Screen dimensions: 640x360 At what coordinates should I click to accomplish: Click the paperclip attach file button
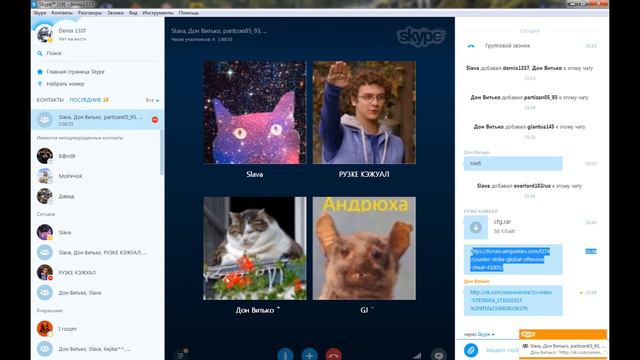[471, 350]
